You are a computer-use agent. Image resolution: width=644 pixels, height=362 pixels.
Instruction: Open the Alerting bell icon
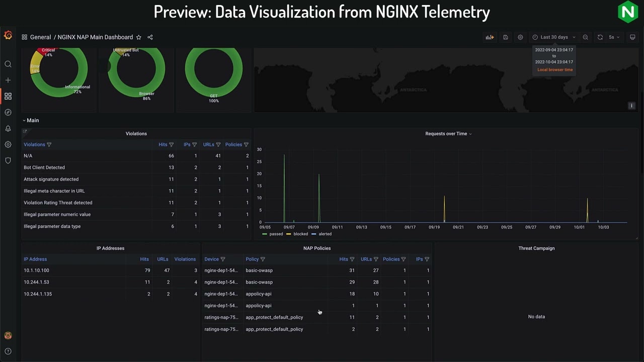tap(8, 129)
